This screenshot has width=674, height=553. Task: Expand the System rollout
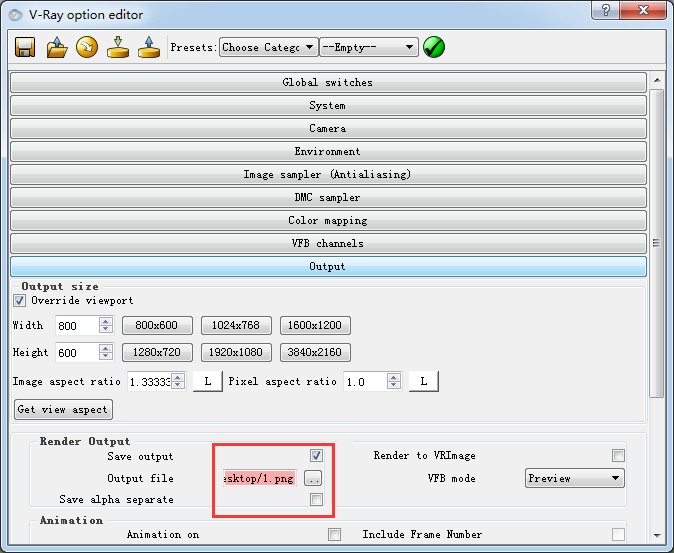328,105
